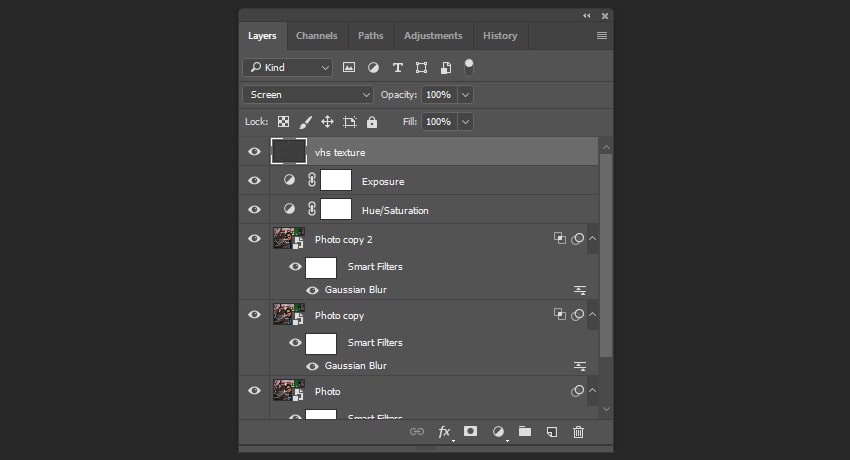Hide the vhs texture layer

pyautogui.click(x=254, y=152)
